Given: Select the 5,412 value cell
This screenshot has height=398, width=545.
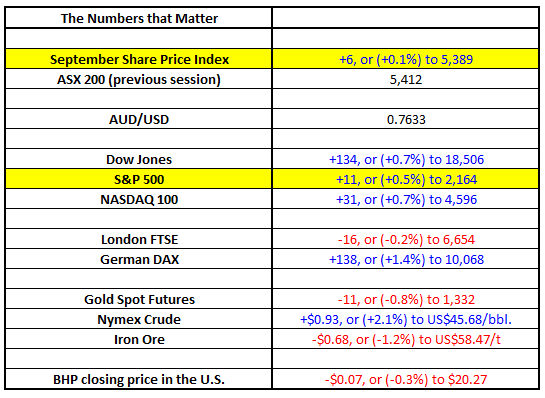Looking at the screenshot, I should click(406, 79).
